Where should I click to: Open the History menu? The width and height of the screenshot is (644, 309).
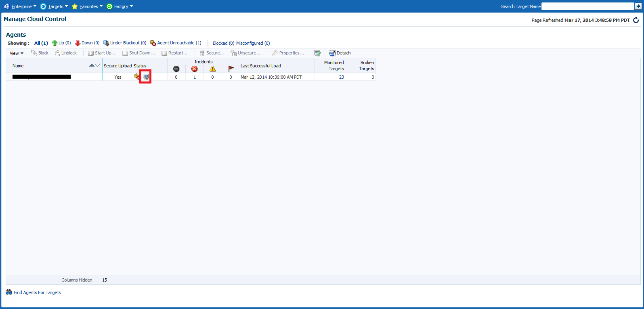(x=120, y=6)
